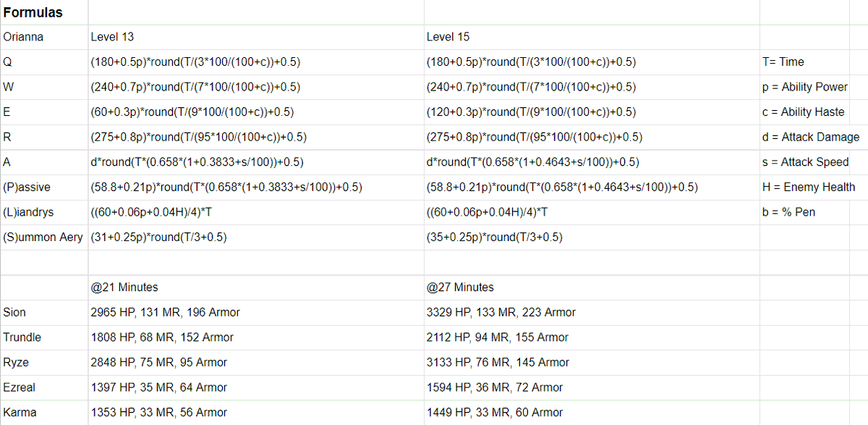Click the 'R' ability label cell
The height and width of the screenshot is (425, 868).
point(43,137)
